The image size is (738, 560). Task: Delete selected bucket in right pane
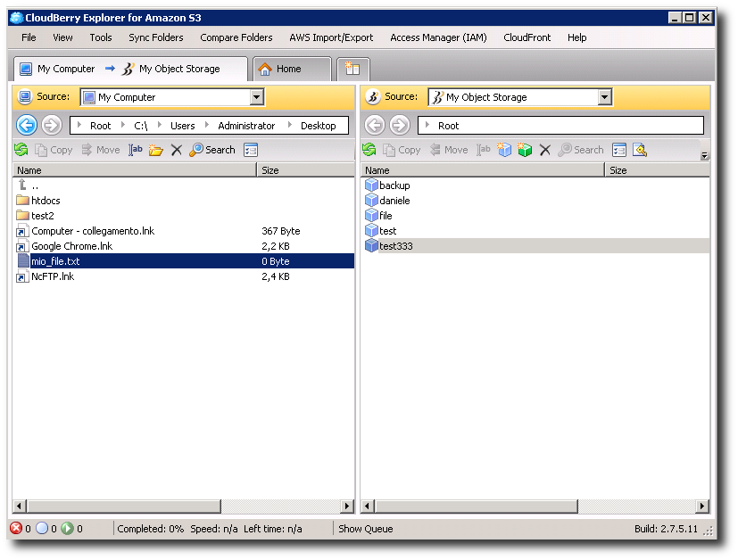pos(545,150)
